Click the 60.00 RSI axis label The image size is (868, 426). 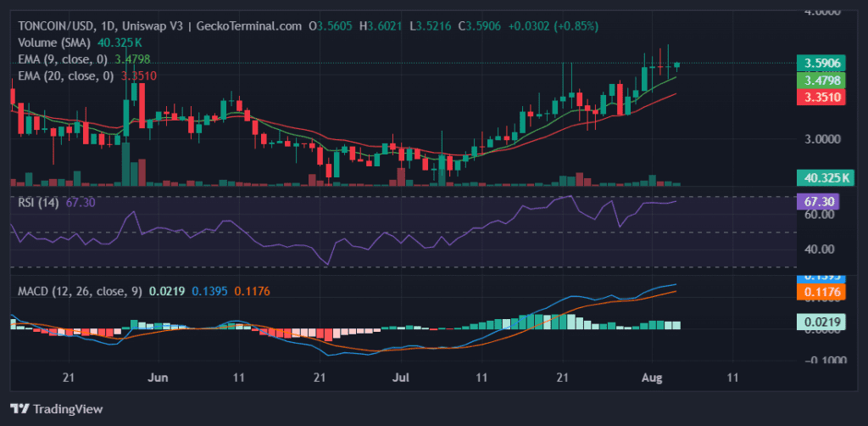click(819, 215)
